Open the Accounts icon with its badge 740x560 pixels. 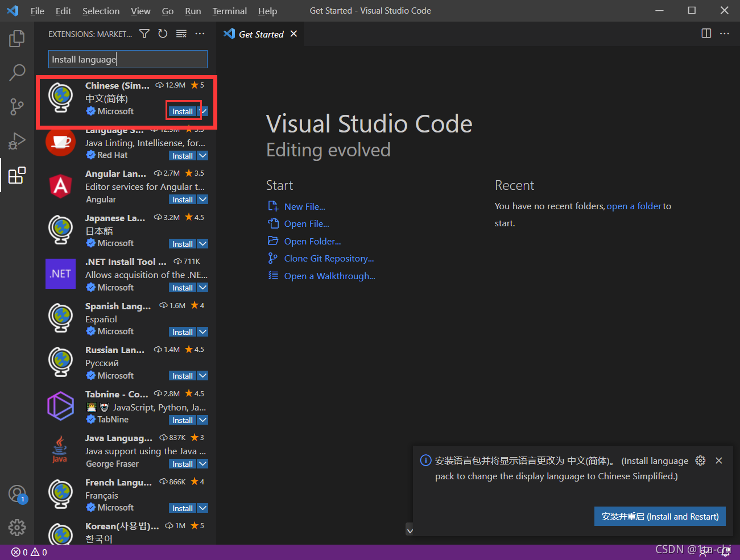[x=17, y=494]
